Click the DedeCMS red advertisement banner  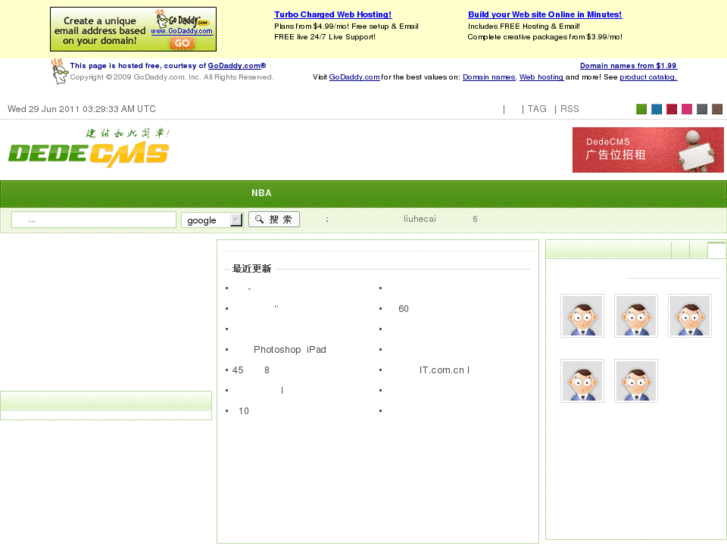[648, 150]
